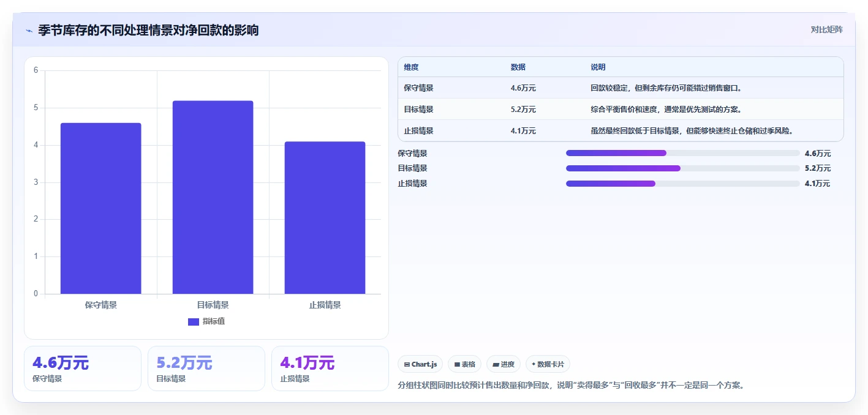Click the 指标值 legend label
868x415 pixels.
(x=214, y=321)
